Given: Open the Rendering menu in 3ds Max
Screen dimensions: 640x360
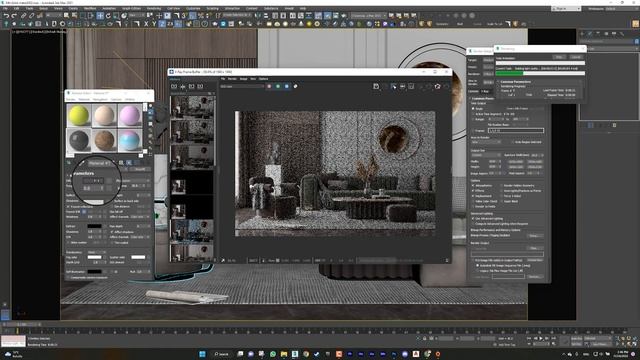Looking at the screenshot, I should (153, 8).
